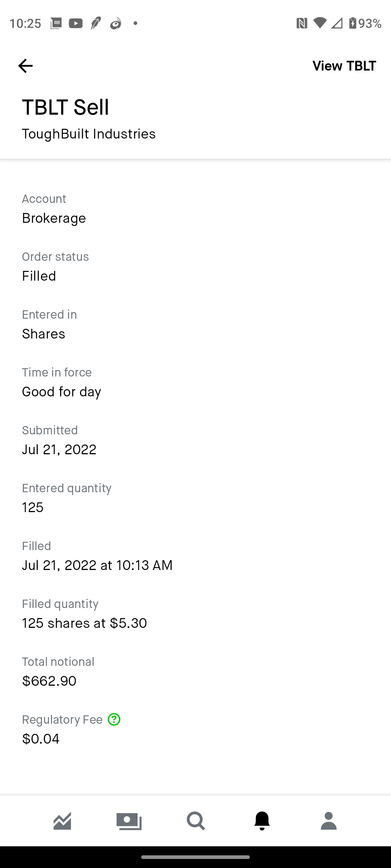Tap the back arrow
The image size is (391, 868).
tap(25, 66)
